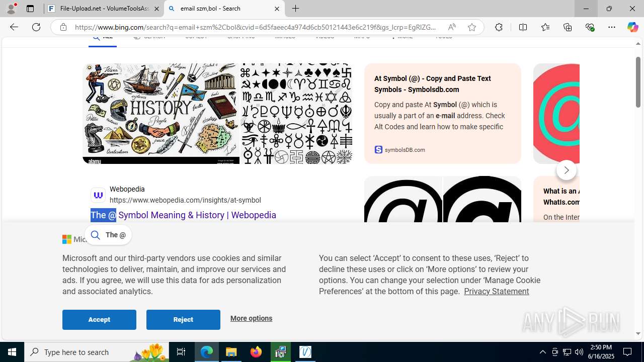Click page scrollbar up arrow
The width and height of the screenshot is (644, 362).
638,44
